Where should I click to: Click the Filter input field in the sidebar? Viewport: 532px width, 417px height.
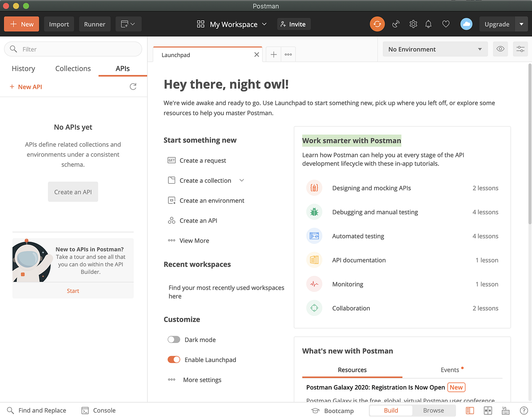(73, 49)
